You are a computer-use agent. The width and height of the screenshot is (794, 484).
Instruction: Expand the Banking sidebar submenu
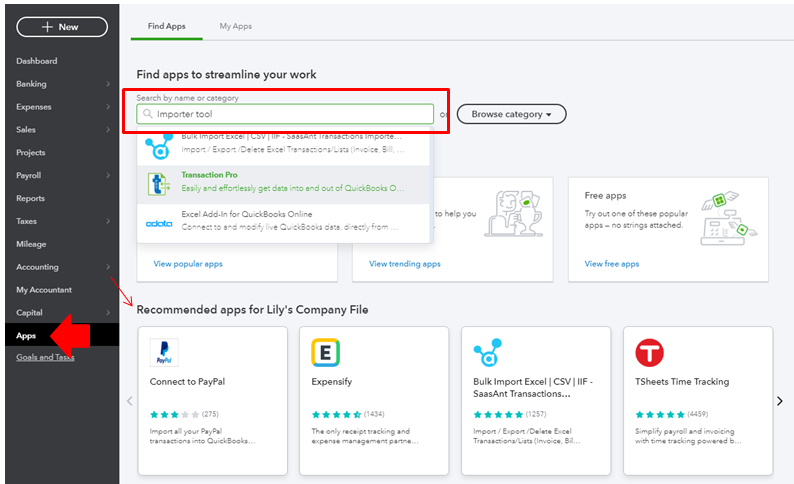108,84
